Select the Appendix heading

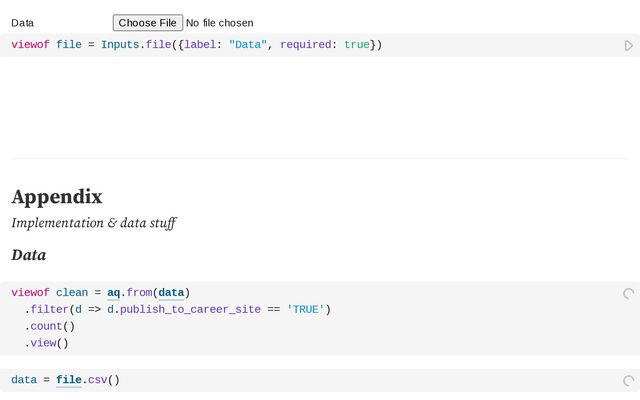(x=57, y=197)
